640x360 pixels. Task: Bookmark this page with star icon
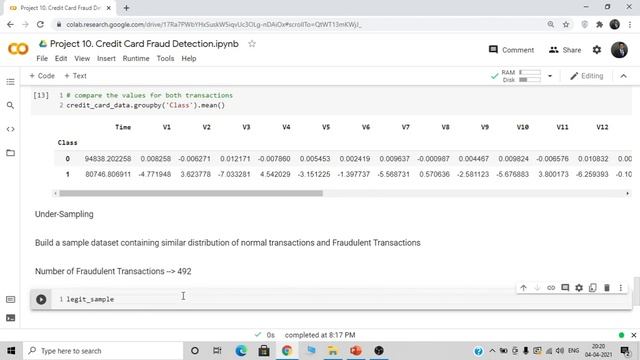(566, 24)
